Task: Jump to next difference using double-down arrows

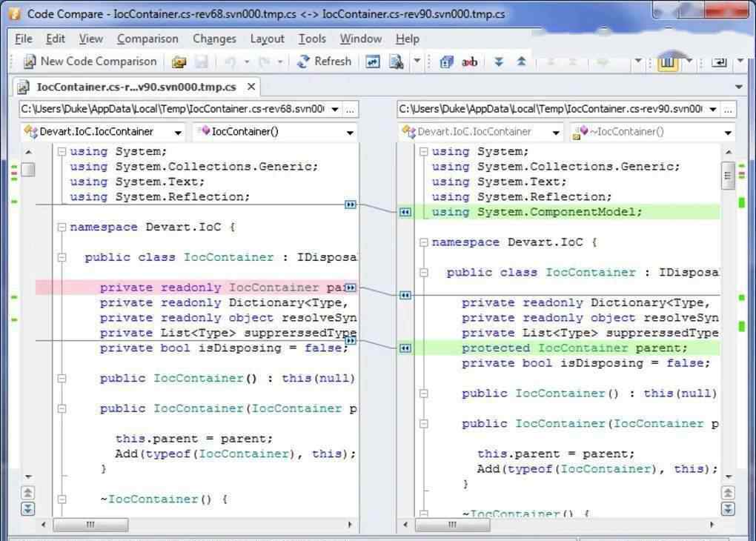Action: (499, 62)
